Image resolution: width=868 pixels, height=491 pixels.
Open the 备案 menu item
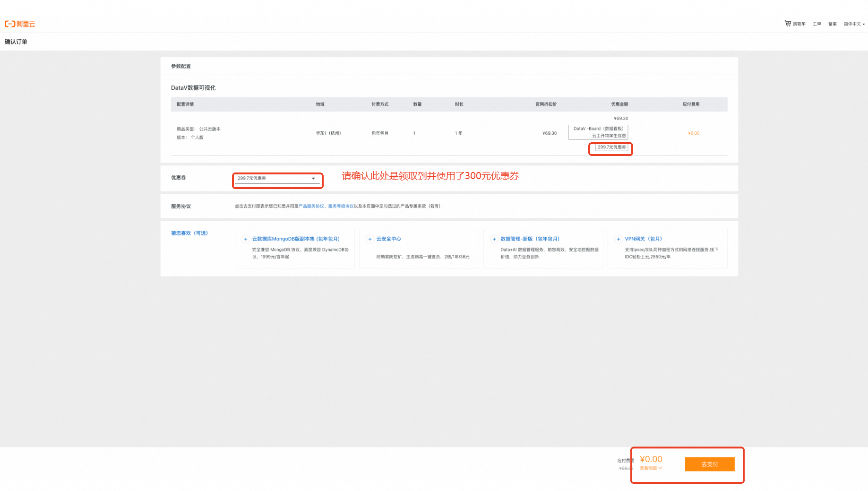(x=833, y=24)
